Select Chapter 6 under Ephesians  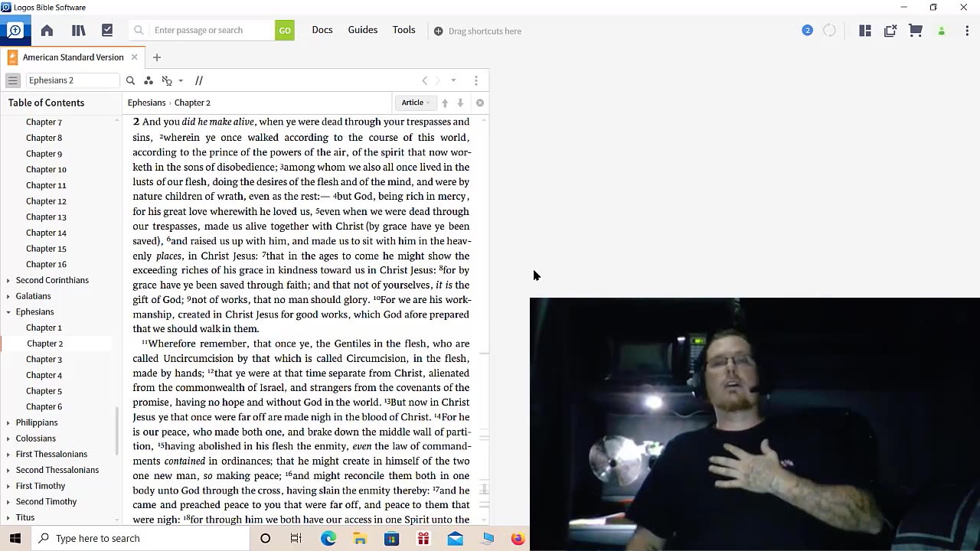click(x=44, y=407)
